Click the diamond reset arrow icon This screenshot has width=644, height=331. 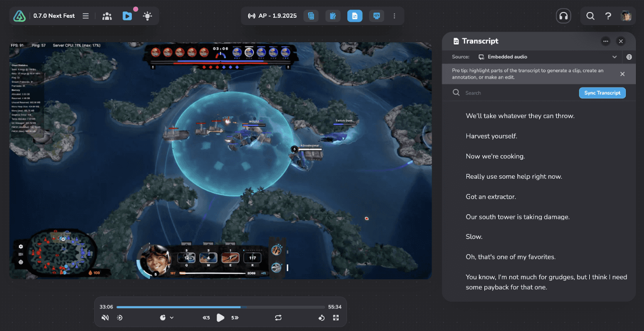pos(321,318)
